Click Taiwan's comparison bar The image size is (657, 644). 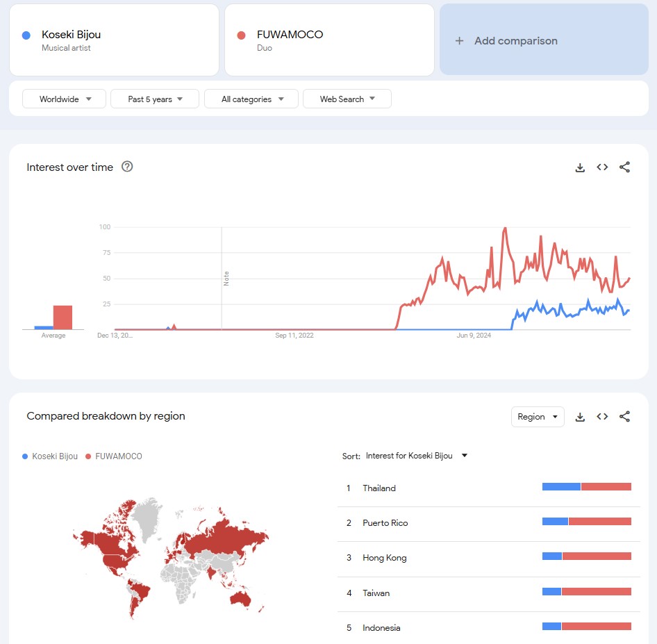coord(587,592)
